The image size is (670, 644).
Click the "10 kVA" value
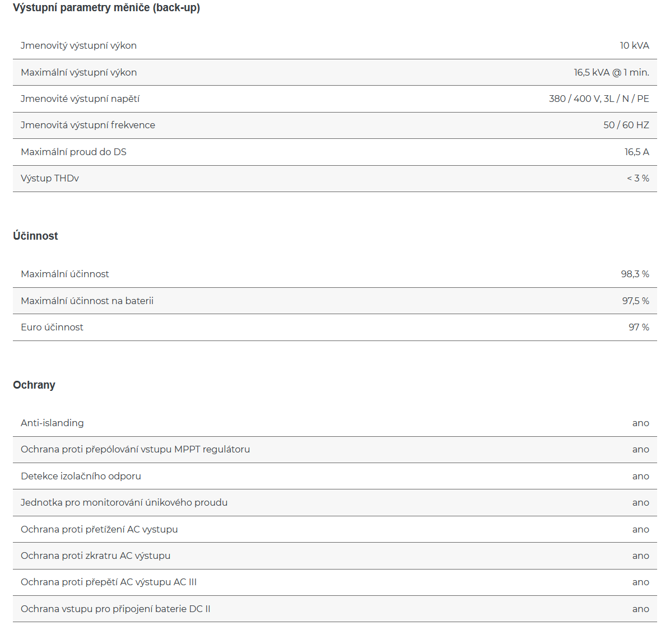pyautogui.click(x=634, y=46)
